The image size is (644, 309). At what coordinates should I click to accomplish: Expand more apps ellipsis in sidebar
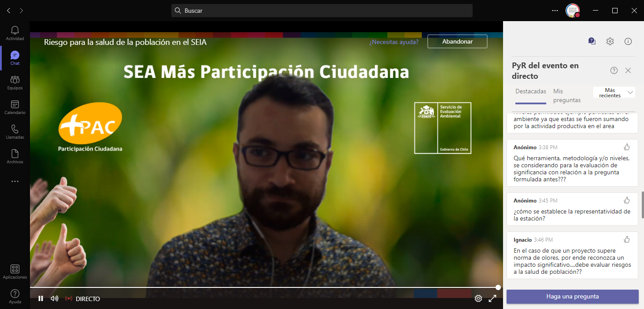tap(15, 181)
